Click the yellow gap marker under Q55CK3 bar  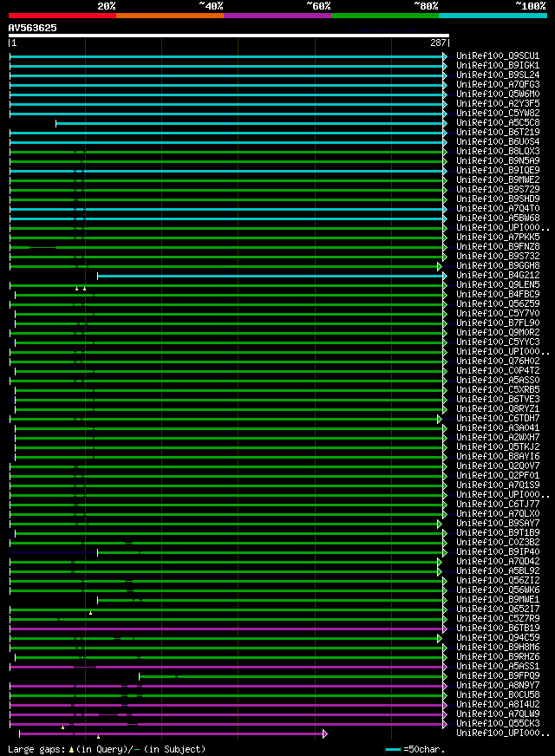[x=62, y=727]
